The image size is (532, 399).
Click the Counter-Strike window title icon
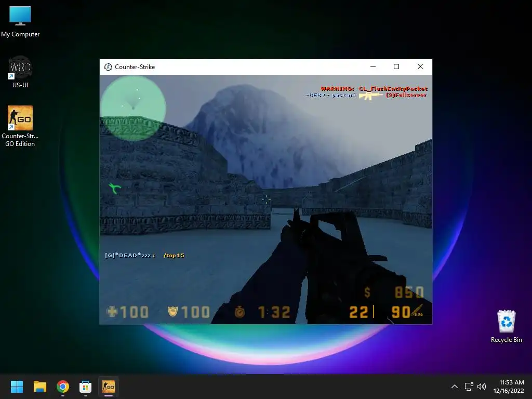(x=108, y=67)
